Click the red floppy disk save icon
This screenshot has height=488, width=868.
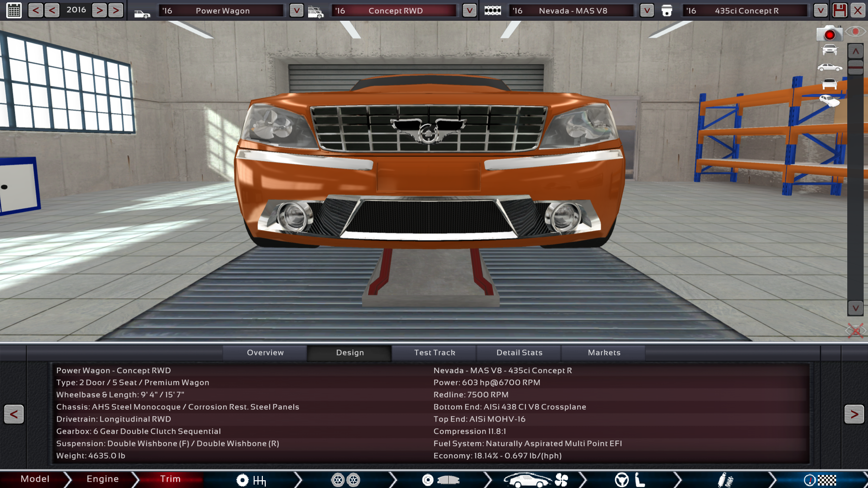[x=840, y=10]
